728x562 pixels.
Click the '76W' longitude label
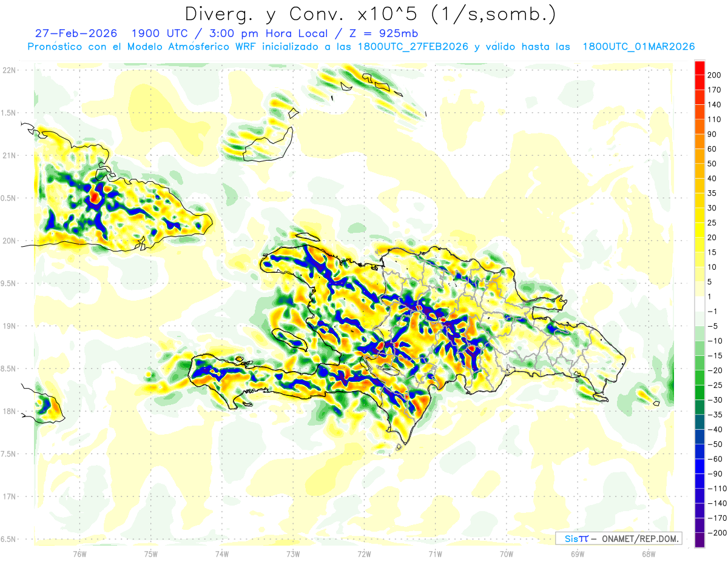pos(79,554)
